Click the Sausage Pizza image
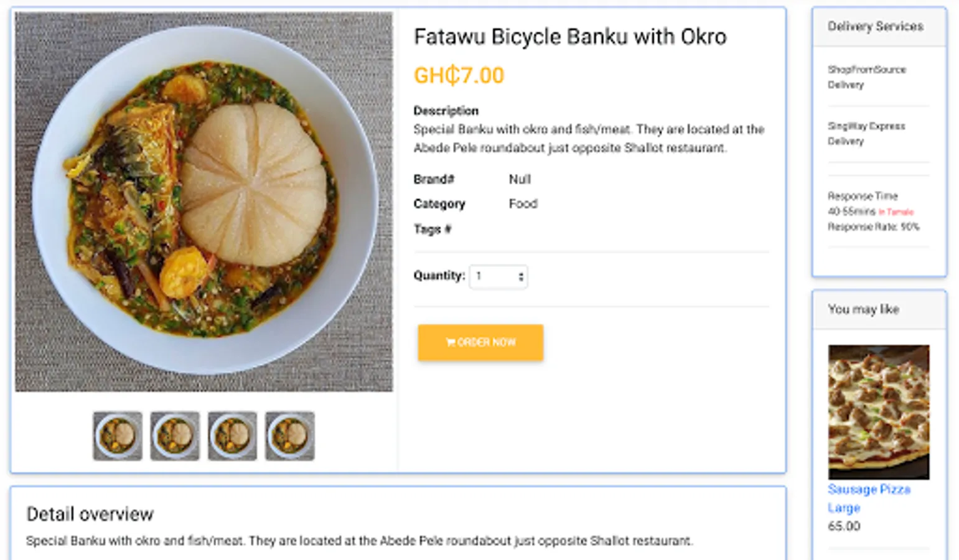Image resolution: width=959 pixels, height=560 pixels. pos(878,411)
